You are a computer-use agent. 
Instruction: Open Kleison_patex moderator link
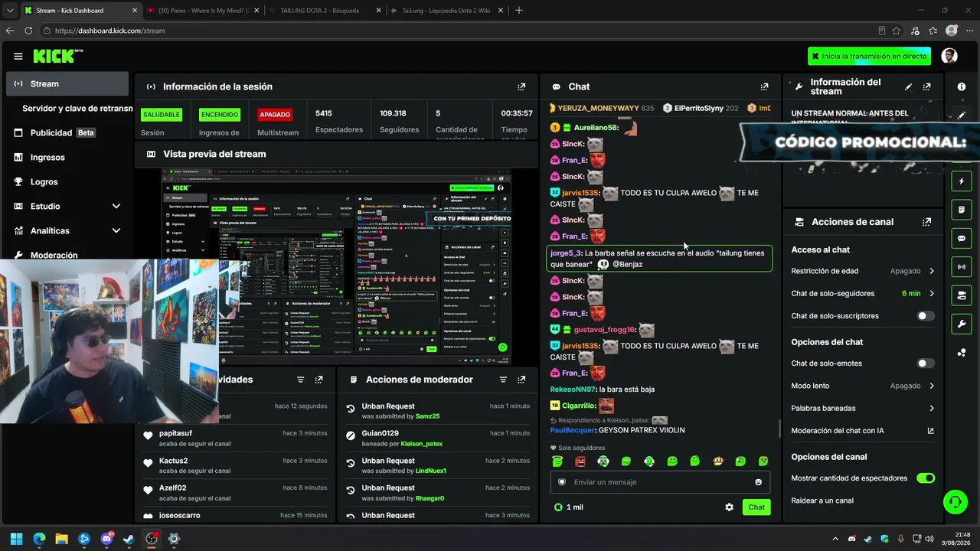tap(421, 444)
